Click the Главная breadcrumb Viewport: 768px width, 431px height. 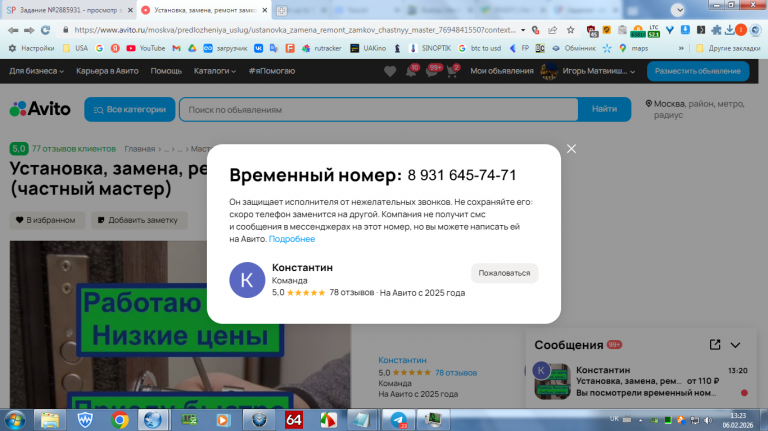point(140,149)
